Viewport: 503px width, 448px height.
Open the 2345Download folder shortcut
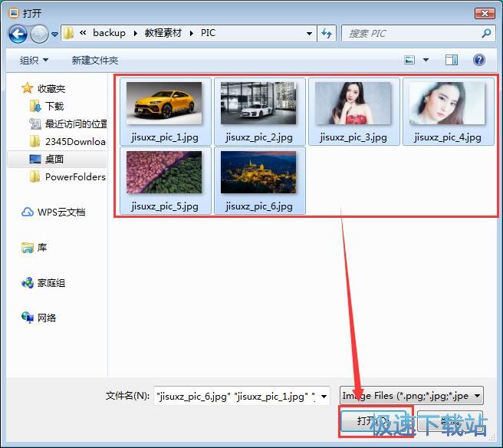pyautogui.click(x=76, y=141)
